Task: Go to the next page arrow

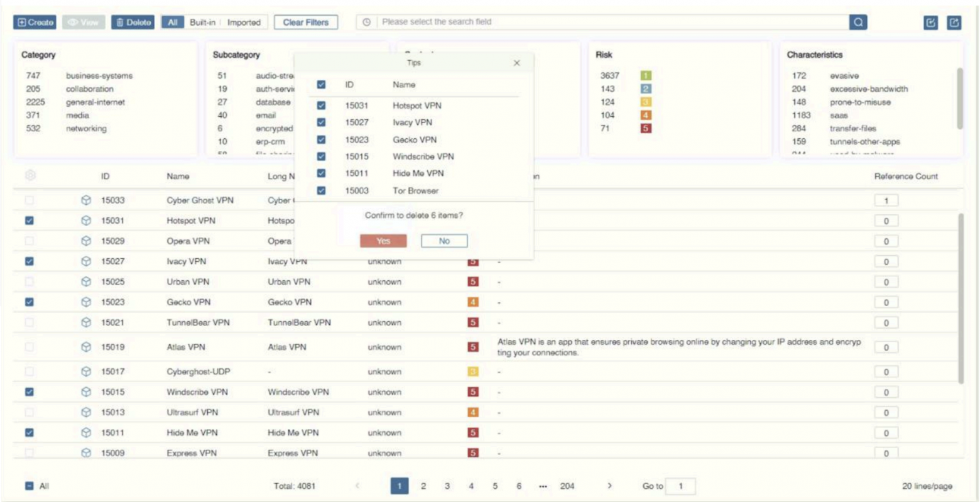Action: tap(609, 486)
